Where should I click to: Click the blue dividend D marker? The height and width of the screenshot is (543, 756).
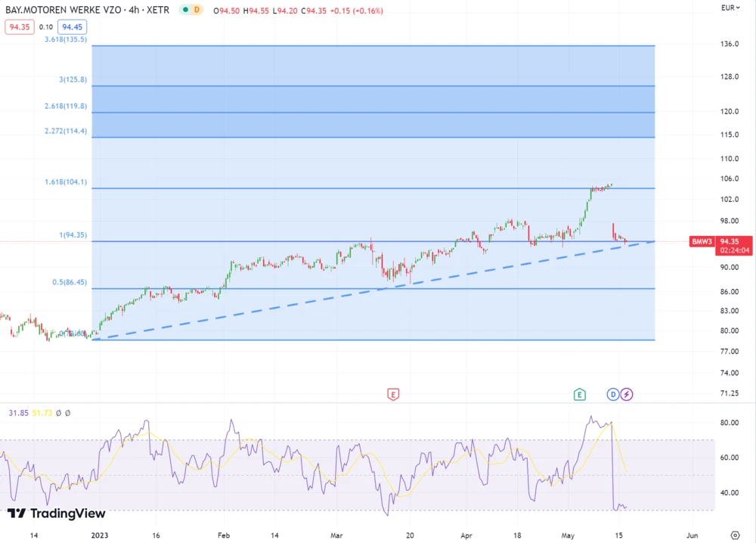click(x=613, y=394)
